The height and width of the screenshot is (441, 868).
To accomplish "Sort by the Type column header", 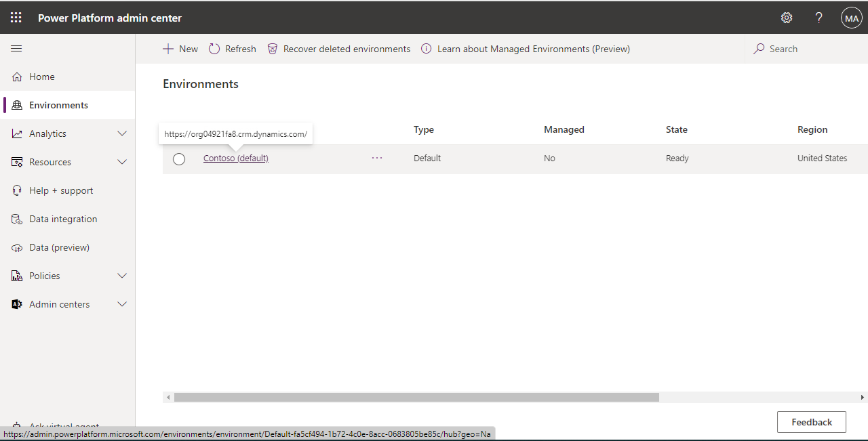I will click(424, 129).
